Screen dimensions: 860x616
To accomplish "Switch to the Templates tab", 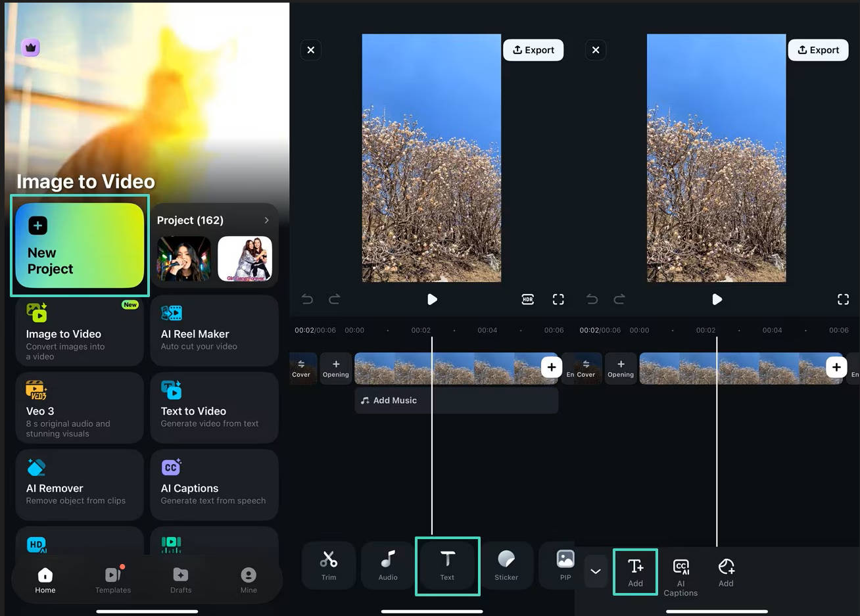I will [113, 580].
